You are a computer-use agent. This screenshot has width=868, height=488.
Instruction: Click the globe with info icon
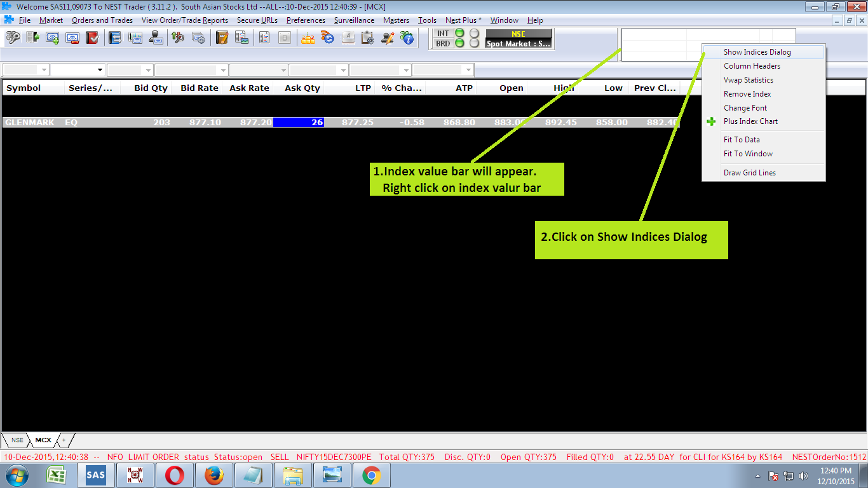(407, 38)
